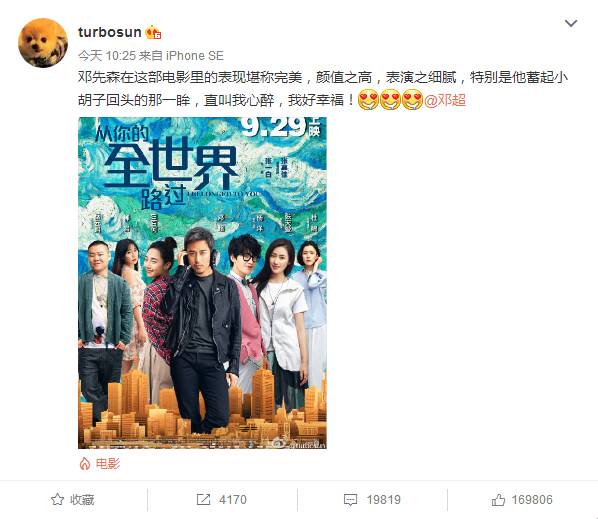Image resolution: width=598 pixels, height=519 pixels.
Task: Click the last heart-eyes emoji
Action: click(x=413, y=100)
